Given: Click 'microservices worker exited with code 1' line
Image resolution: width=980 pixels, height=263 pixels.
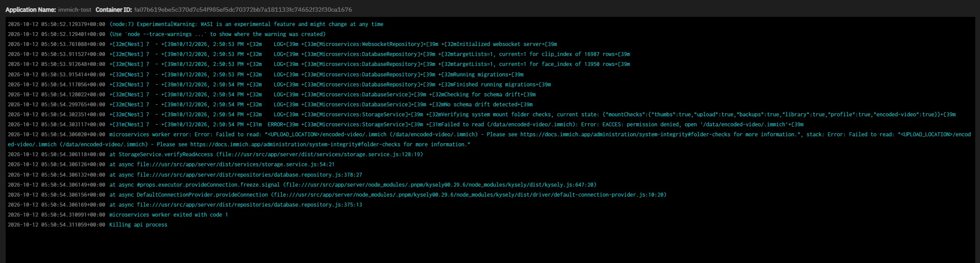Looking at the screenshot, I should pos(118,215).
